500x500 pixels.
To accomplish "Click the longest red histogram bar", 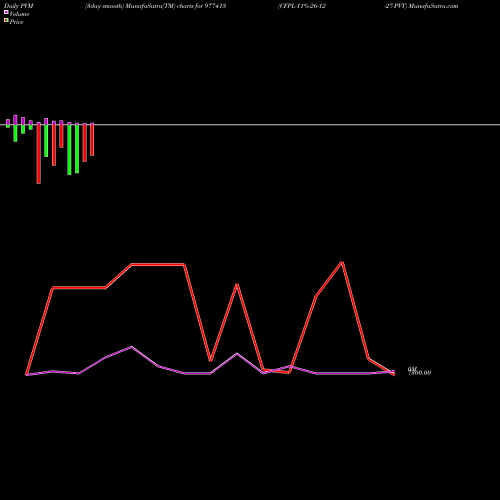I will (39, 153).
